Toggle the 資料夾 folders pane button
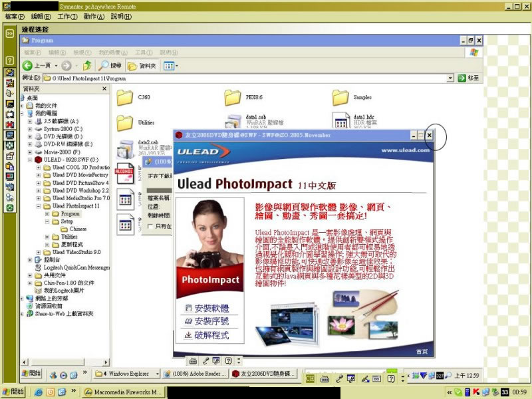The image size is (532, 399). 142,65
